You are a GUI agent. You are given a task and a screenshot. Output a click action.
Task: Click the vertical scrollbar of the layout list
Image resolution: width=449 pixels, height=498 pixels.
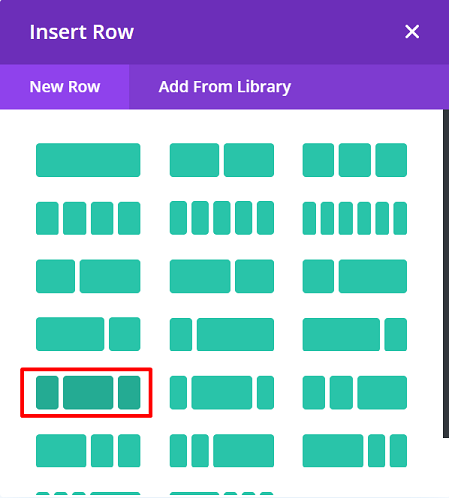(446, 273)
